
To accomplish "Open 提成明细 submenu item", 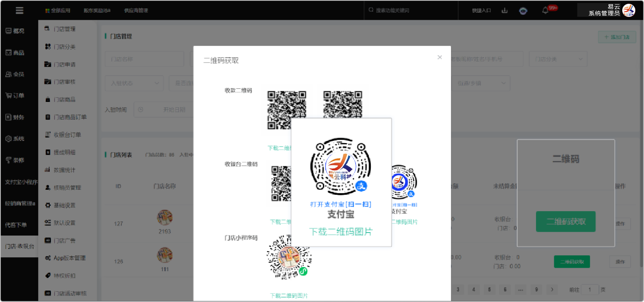I will tap(64, 152).
